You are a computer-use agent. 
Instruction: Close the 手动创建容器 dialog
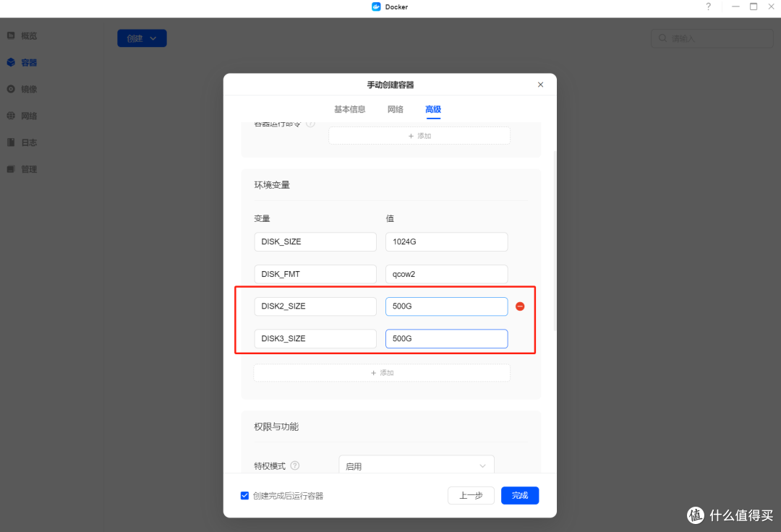click(x=540, y=85)
